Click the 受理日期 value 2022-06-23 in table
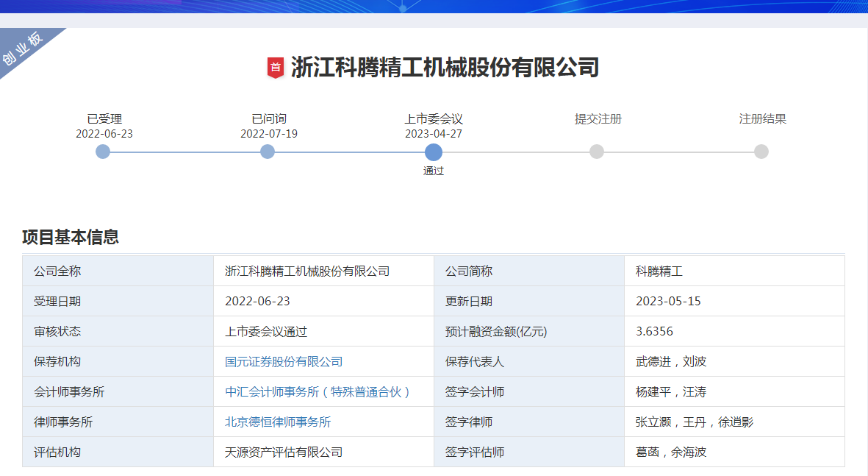 tap(324, 302)
